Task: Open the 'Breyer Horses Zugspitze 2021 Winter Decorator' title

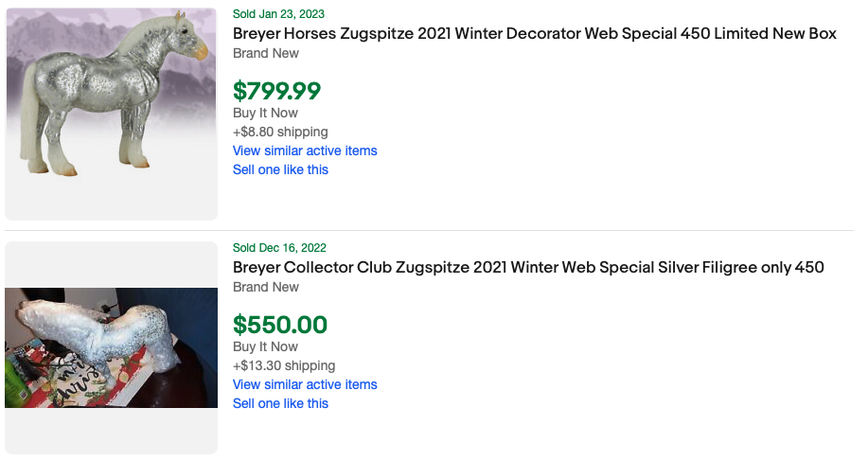Action: 535,34
